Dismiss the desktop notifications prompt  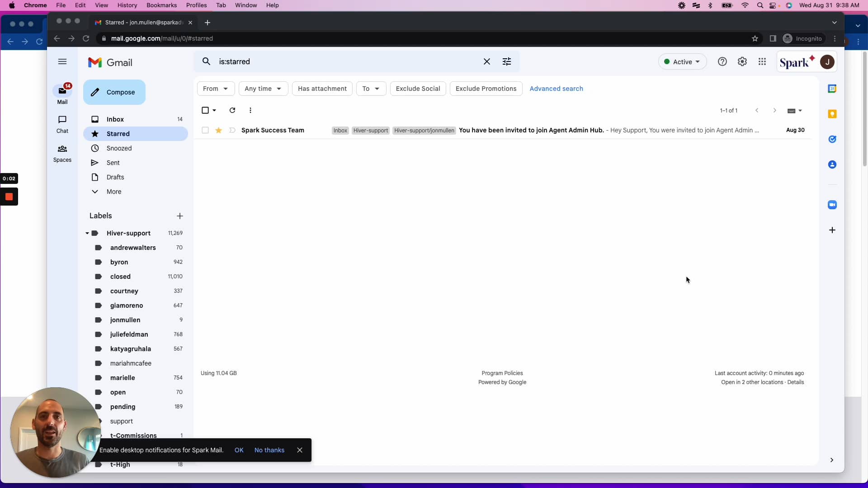[300, 450]
